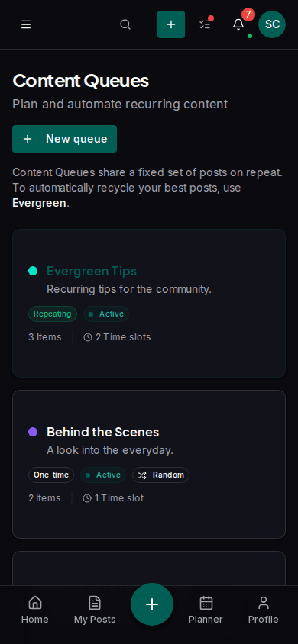Click the purple dot beside Behind the Scenes
The width and height of the screenshot is (298, 644).
point(33,432)
